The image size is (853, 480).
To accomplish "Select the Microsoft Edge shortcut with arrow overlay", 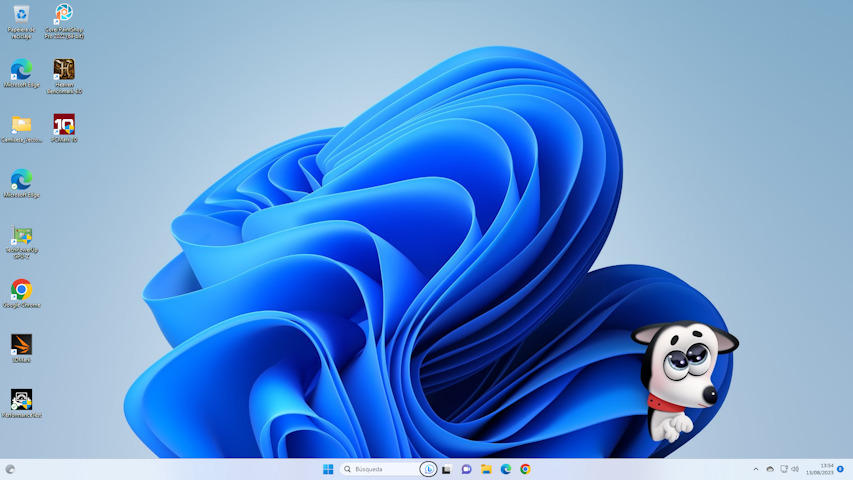I will [x=21, y=73].
